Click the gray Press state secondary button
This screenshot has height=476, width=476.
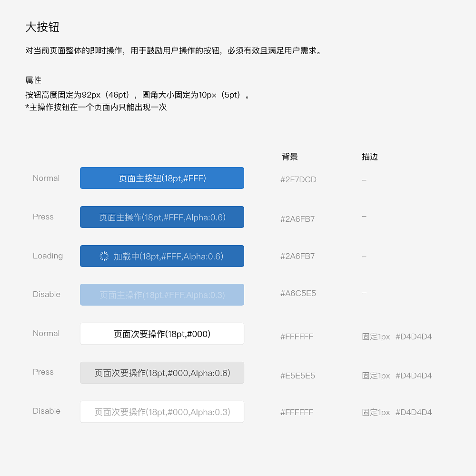click(x=162, y=373)
